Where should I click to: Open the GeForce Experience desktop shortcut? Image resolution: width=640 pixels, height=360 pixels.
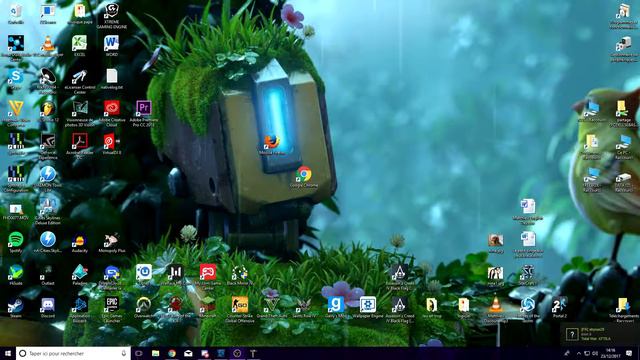[x=48, y=146]
